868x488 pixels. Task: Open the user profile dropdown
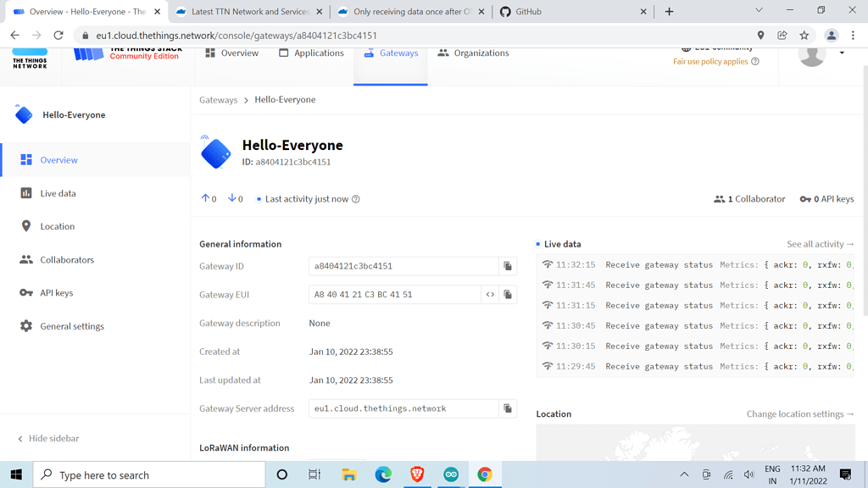[x=841, y=53]
